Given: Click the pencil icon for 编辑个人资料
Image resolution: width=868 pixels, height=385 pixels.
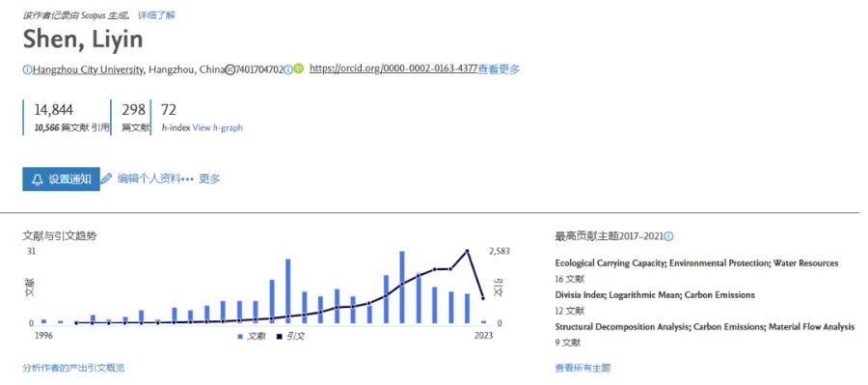Looking at the screenshot, I should [107, 179].
